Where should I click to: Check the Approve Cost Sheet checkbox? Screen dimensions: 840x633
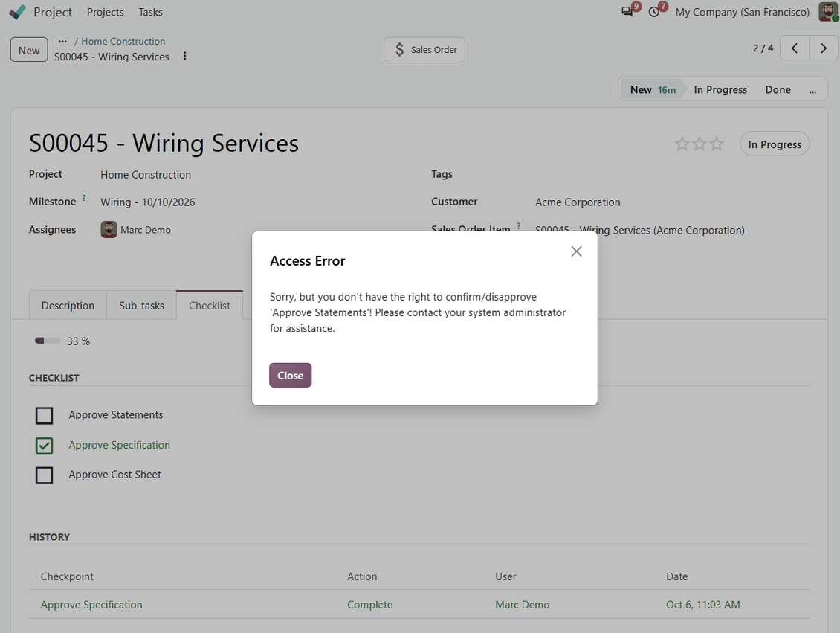[44, 475]
